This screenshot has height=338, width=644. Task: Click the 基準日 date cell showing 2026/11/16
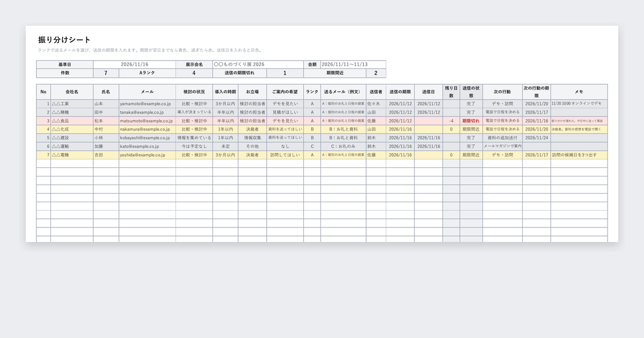[x=134, y=64]
